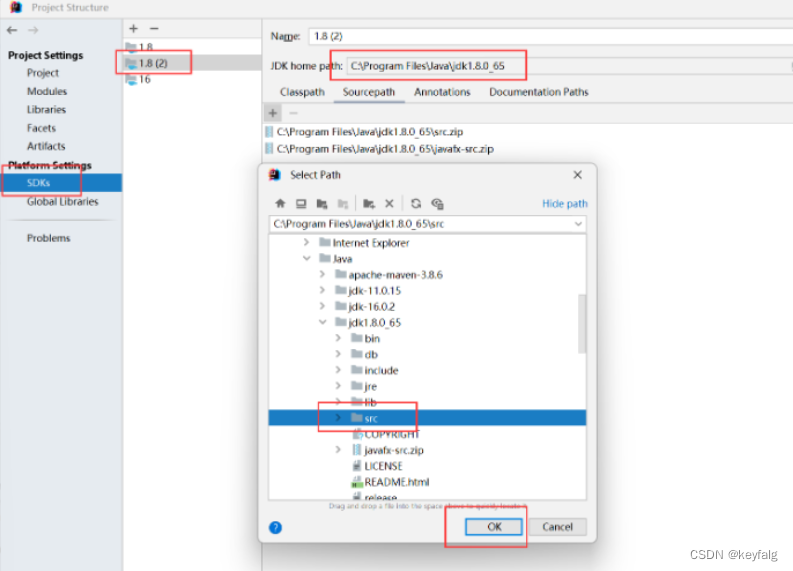The width and height of the screenshot is (793, 571).
Task: Select the 1.8 SDK entry
Action: [x=192, y=47]
